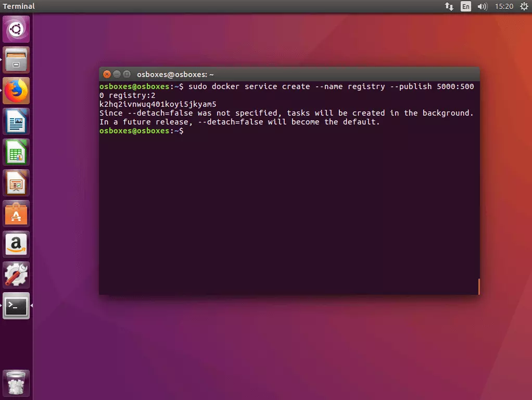
Task: Click the 'sudo docker service create' command text
Action: point(249,86)
